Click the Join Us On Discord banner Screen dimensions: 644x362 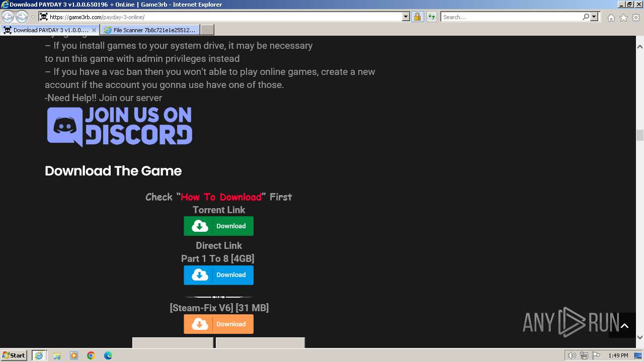click(x=120, y=127)
